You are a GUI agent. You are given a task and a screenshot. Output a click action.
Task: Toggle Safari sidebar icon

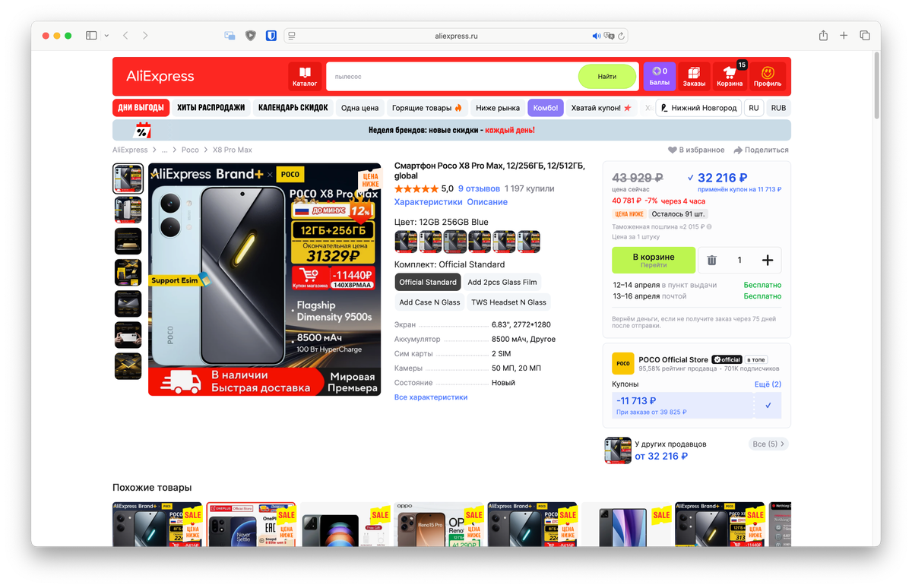pos(91,36)
